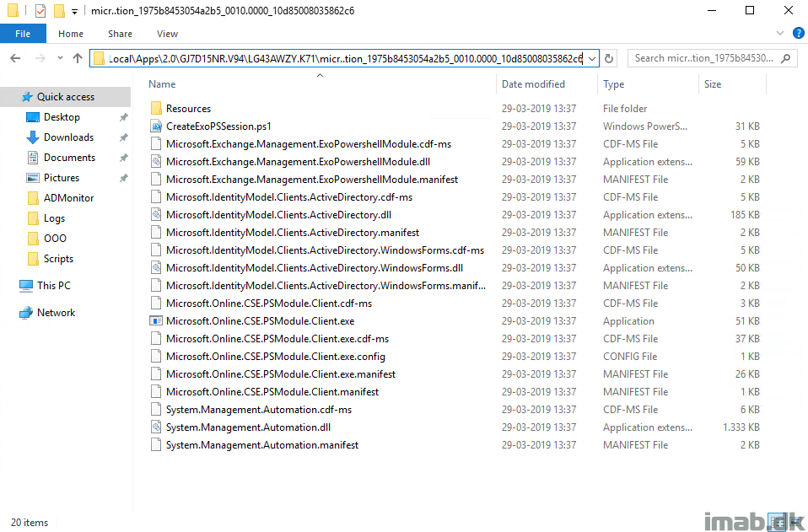Open the Quick Access Toolbar customize dropdown

tap(74, 11)
